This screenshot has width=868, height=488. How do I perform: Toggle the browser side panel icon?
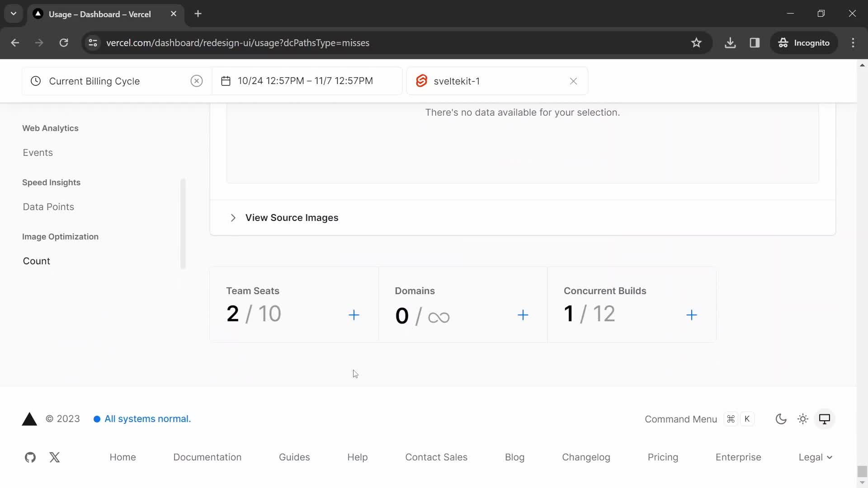click(x=755, y=43)
